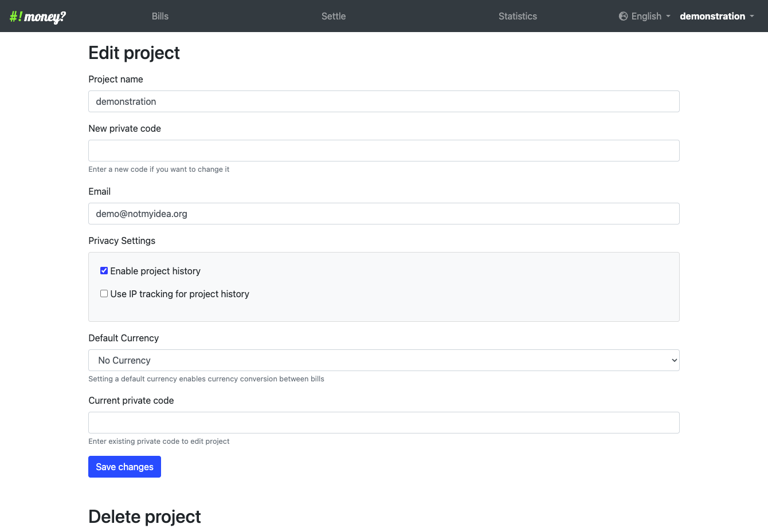
Task: Open the Default Currency select box
Action: 384,360
